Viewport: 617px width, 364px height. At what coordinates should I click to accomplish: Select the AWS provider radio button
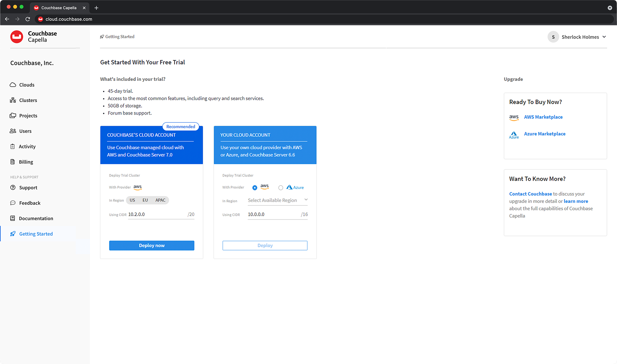(255, 188)
